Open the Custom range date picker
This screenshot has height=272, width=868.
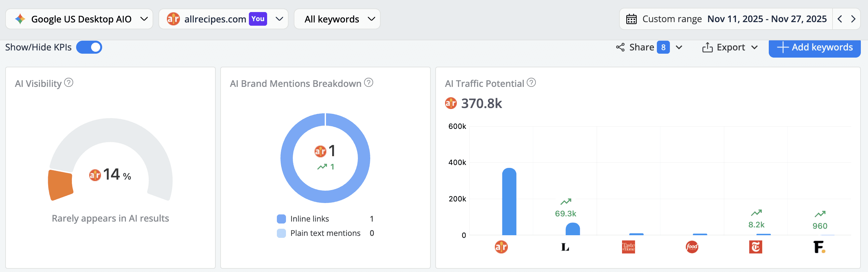726,19
